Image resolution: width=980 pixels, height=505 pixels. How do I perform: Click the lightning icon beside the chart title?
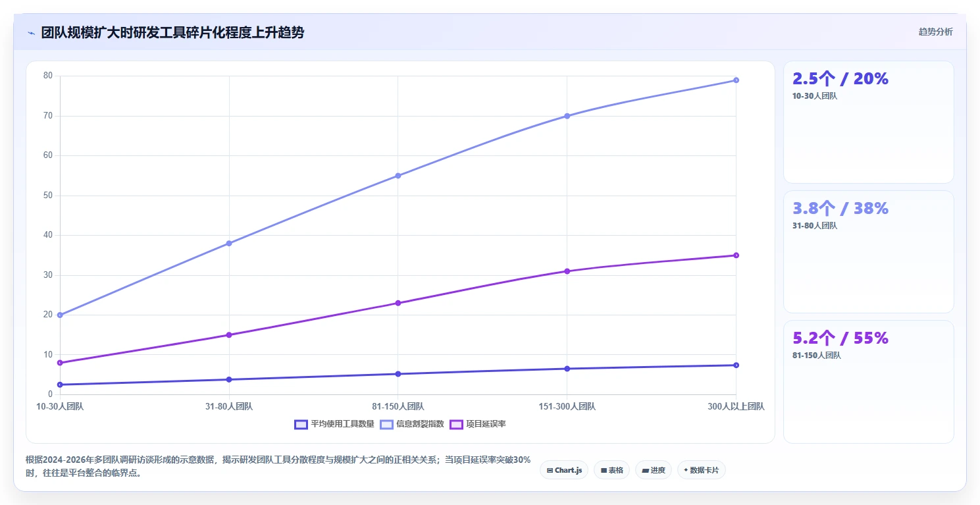(31, 33)
